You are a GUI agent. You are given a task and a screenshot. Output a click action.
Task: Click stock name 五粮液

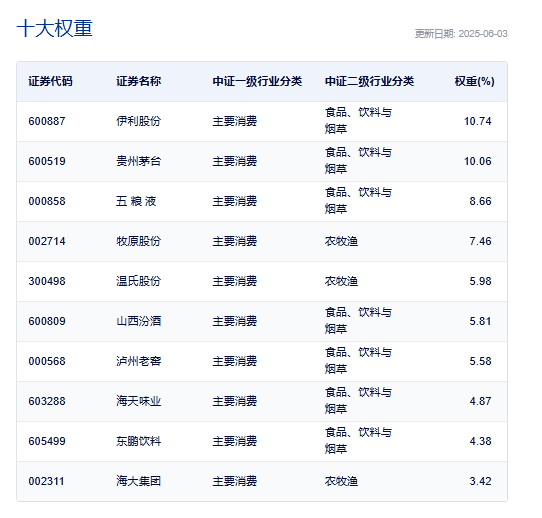click(136, 201)
